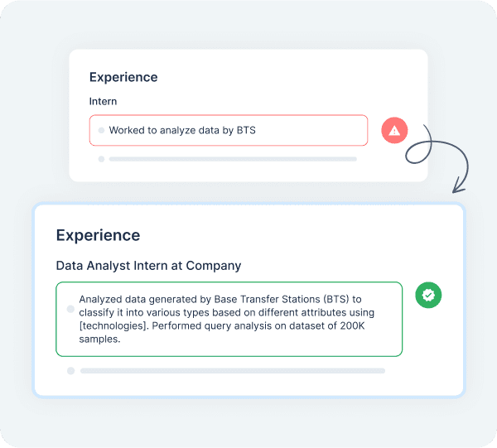This screenshot has width=497, height=448.
Task: Click bullet dot before 'Worked to analyze data'
Action: coord(101,130)
